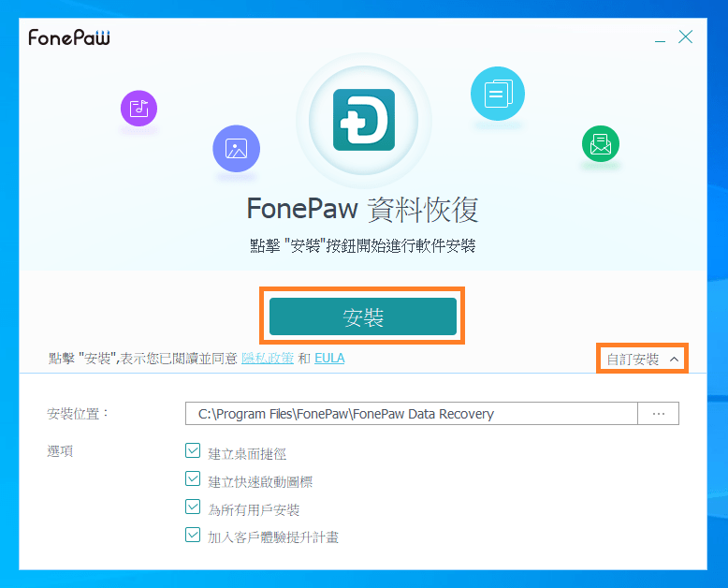
Task: Click the green email envelope icon
Action: [x=601, y=144]
